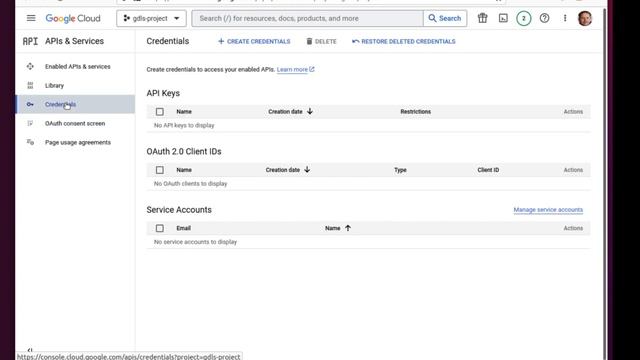The height and width of the screenshot is (360, 640).
Task: Open the Library page
Action: (x=54, y=86)
